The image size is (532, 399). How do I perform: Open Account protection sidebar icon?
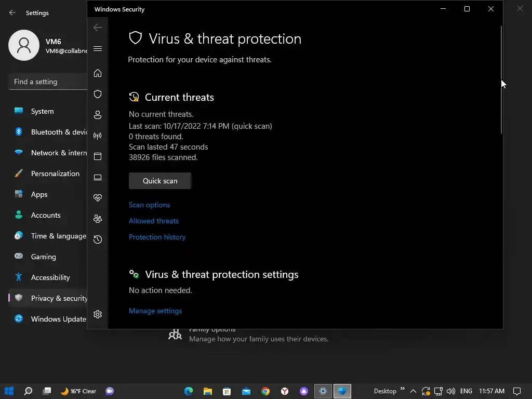click(97, 115)
